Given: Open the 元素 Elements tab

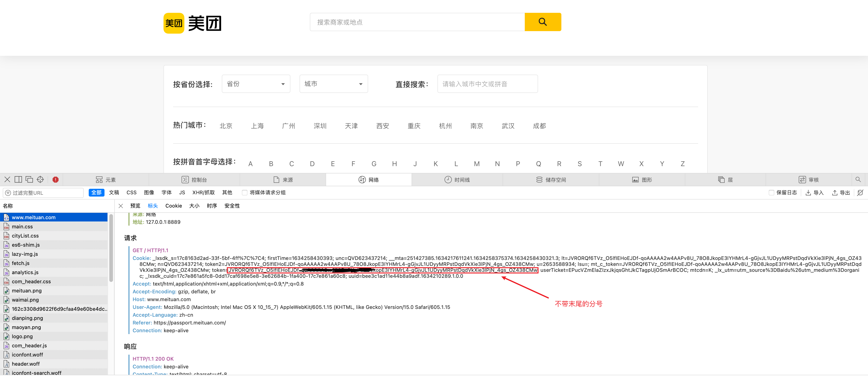Looking at the screenshot, I should coord(105,180).
